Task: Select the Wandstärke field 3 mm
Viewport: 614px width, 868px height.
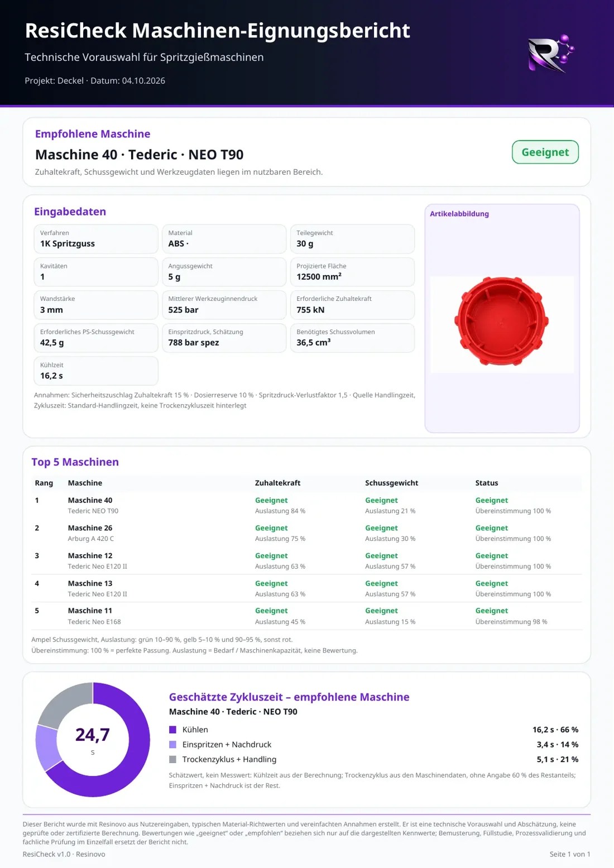Action: click(x=96, y=305)
